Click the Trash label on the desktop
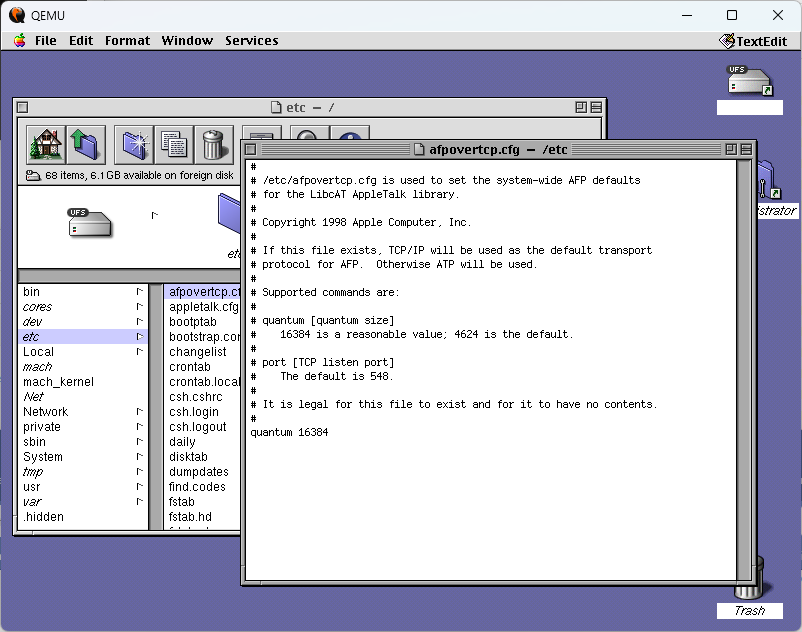This screenshot has height=632, width=802. point(749,611)
